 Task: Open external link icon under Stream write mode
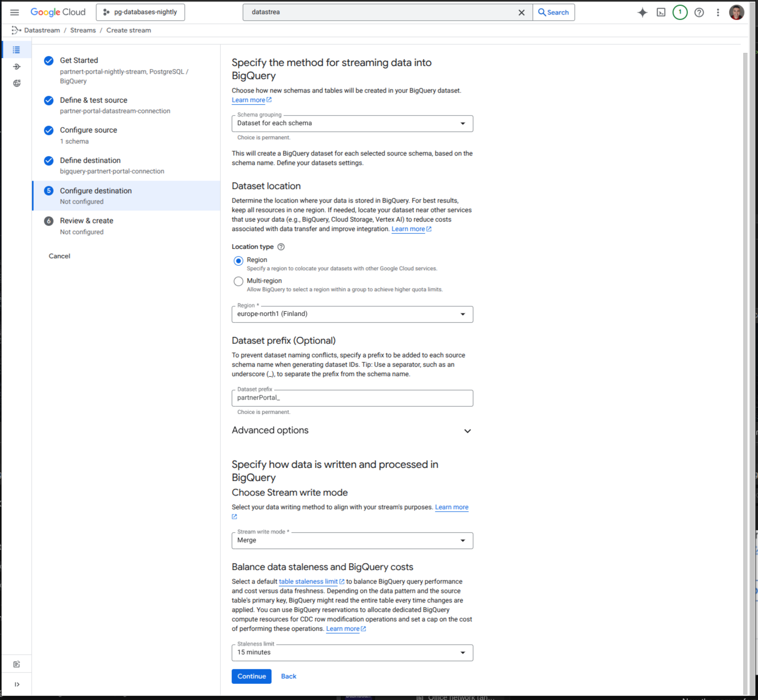pyautogui.click(x=234, y=517)
